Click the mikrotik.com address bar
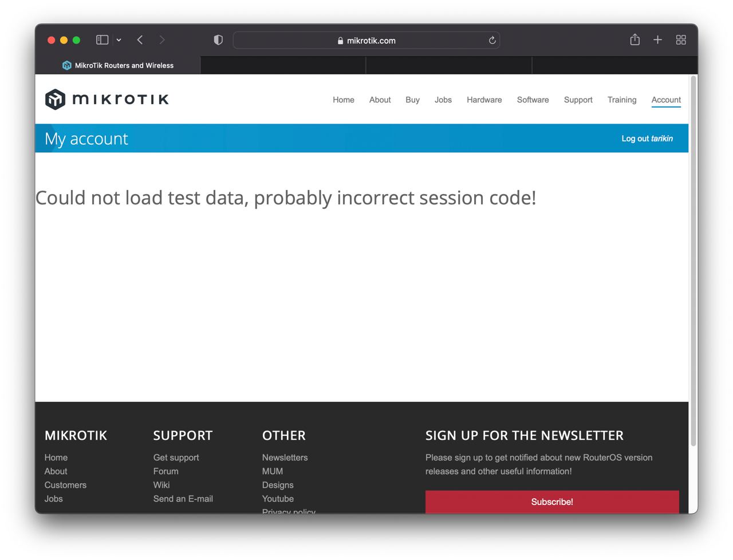Screen dimensions: 733x560 (x=366, y=40)
